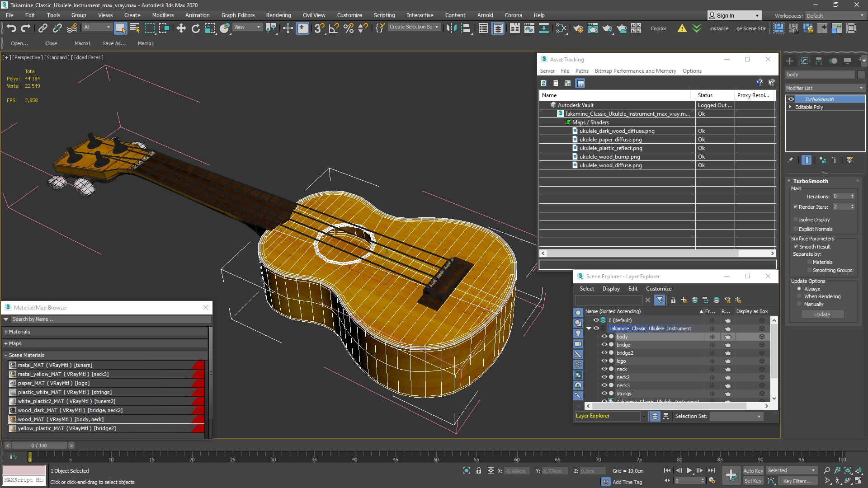Toggle the Percent Snap icon
The height and width of the screenshot is (488, 868).
349,28
